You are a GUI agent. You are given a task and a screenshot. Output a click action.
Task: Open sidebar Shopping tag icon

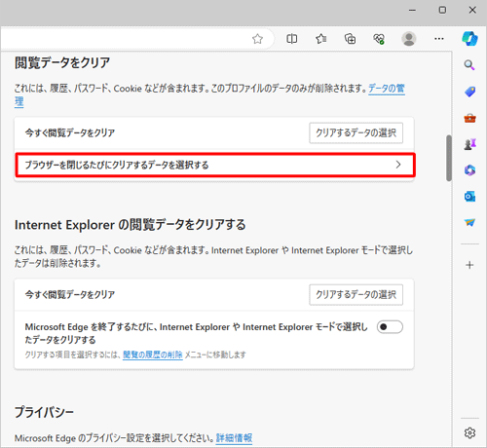point(469,92)
